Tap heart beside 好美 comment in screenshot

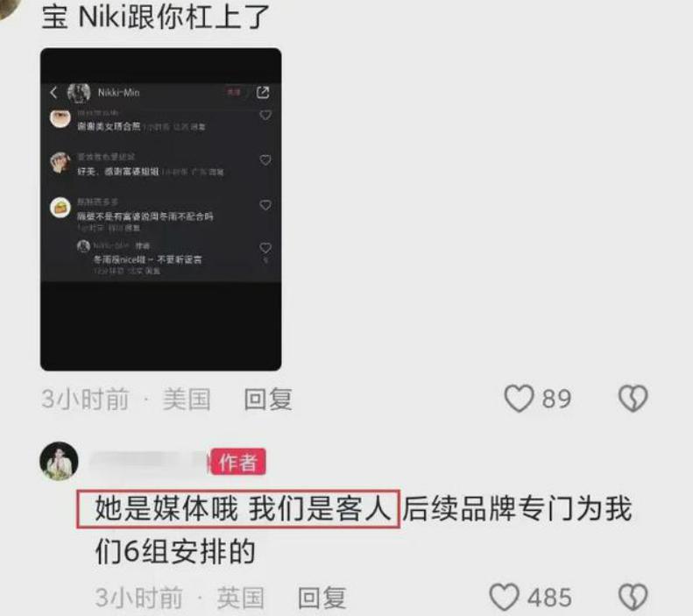pyautogui.click(x=265, y=160)
